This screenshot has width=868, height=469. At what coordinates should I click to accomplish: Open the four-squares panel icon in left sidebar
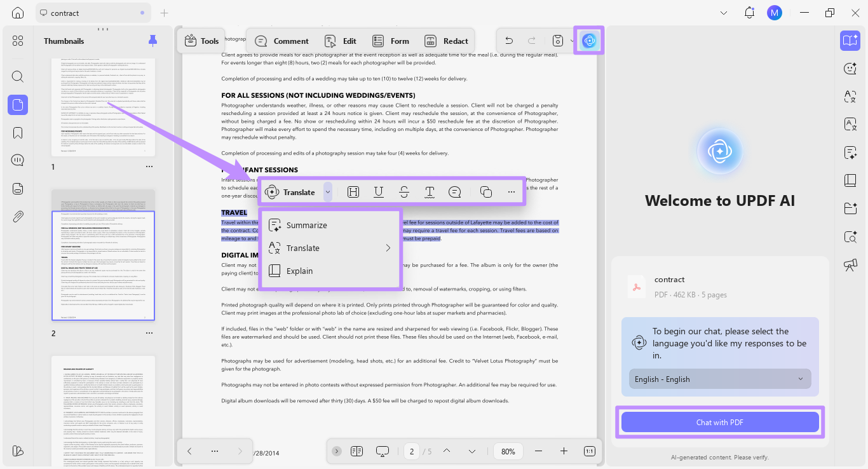pyautogui.click(x=18, y=41)
